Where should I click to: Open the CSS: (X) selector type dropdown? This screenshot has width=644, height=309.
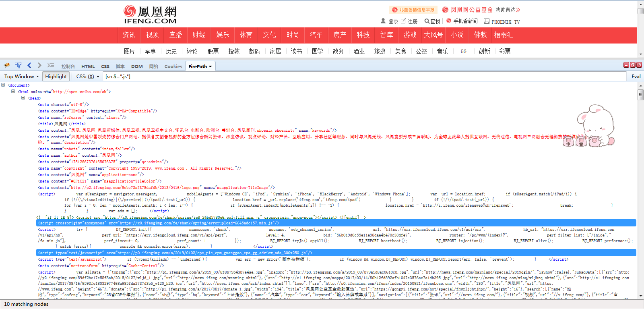pyautogui.click(x=87, y=77)
